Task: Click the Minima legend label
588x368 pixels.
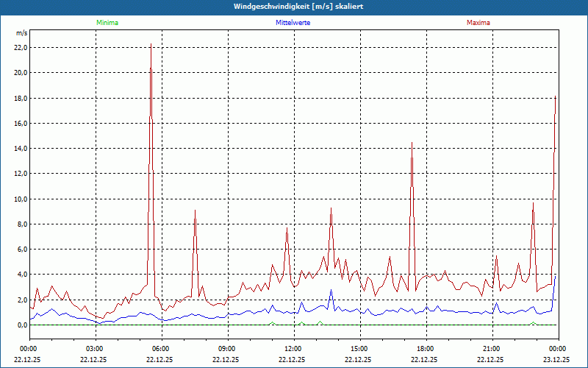Action: pyautogui.click(x=107, y=23)
